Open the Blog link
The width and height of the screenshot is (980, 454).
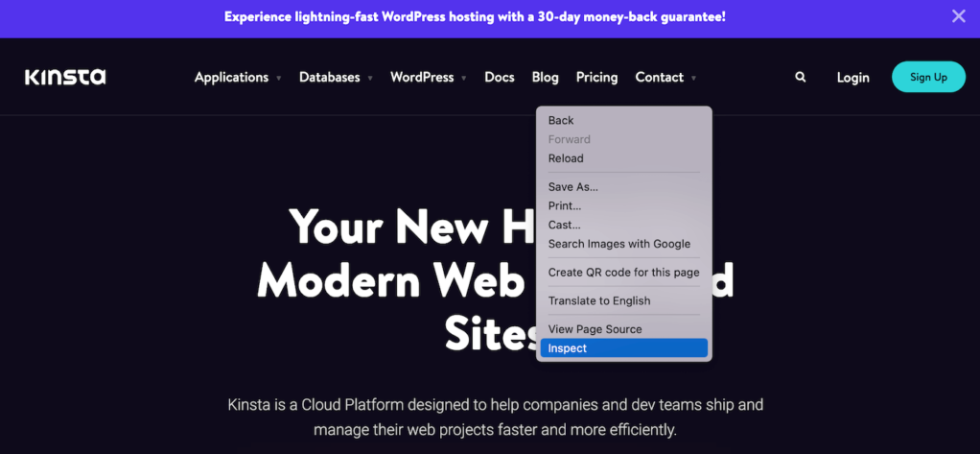tap(545, 78)
